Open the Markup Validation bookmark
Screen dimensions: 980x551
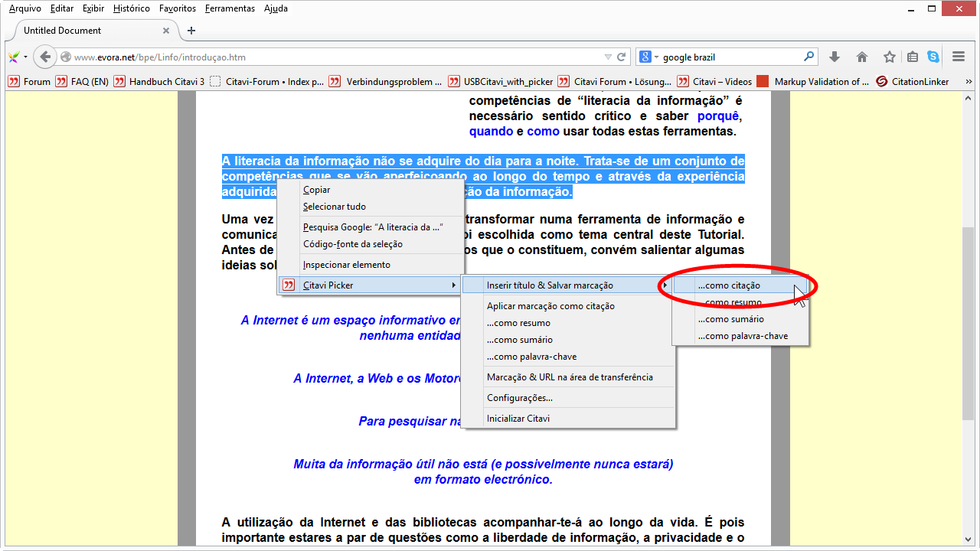click(813, 81)
